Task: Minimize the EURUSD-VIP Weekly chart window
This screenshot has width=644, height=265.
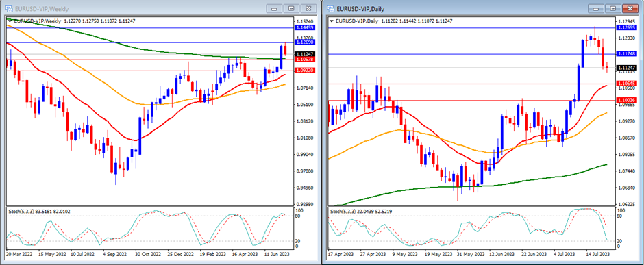Action: pos(274,8)
